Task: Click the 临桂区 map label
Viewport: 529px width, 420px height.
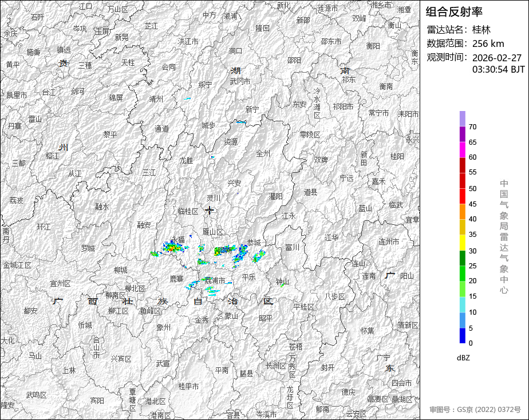Action: coord(188,211)
